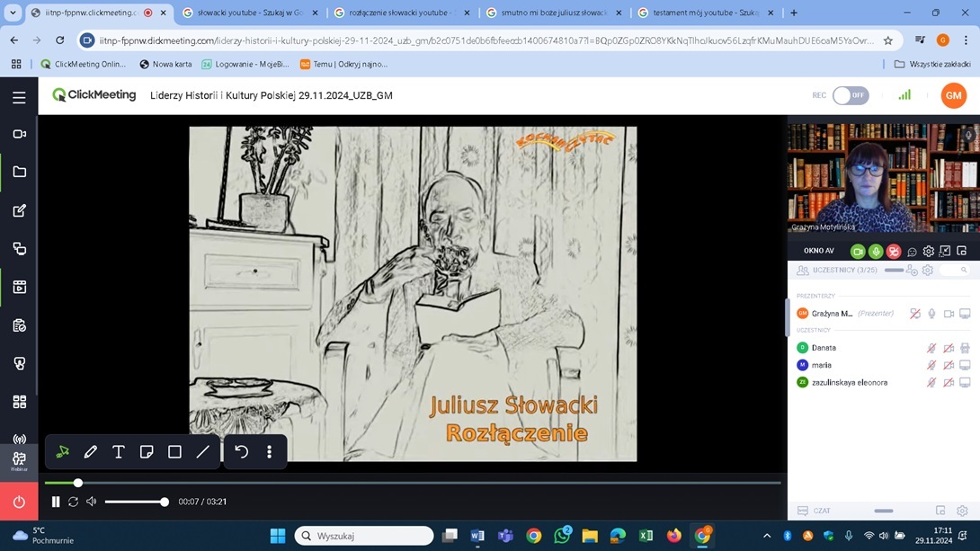The height and width of the screenshot is (551, 980).
Task: Mute the video volume speaker
Action: [91, 502]
